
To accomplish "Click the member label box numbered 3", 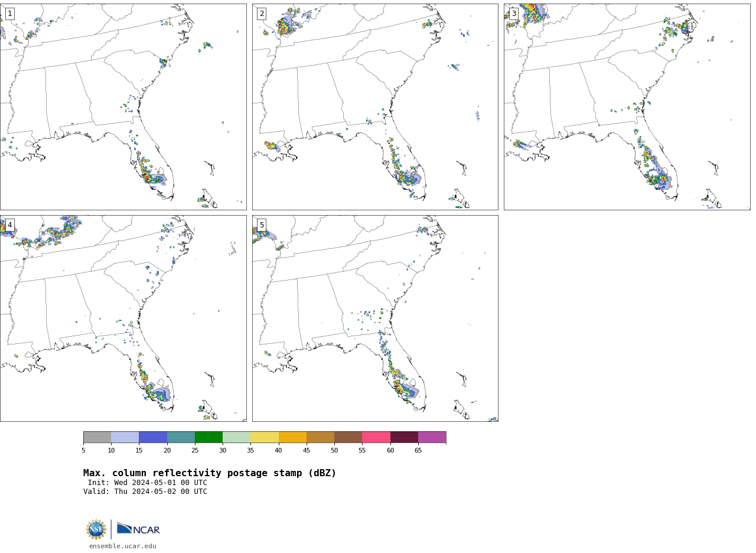I will [513, 14].
